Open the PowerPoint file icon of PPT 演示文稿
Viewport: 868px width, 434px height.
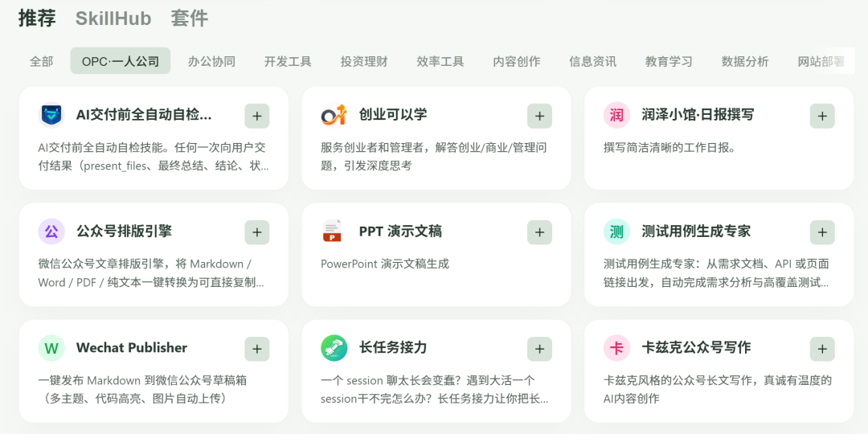334,231
